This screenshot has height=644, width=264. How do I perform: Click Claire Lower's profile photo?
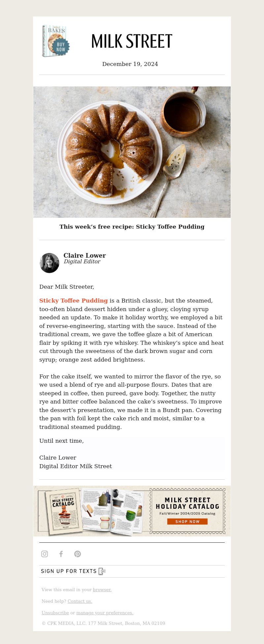click(49, 263)
